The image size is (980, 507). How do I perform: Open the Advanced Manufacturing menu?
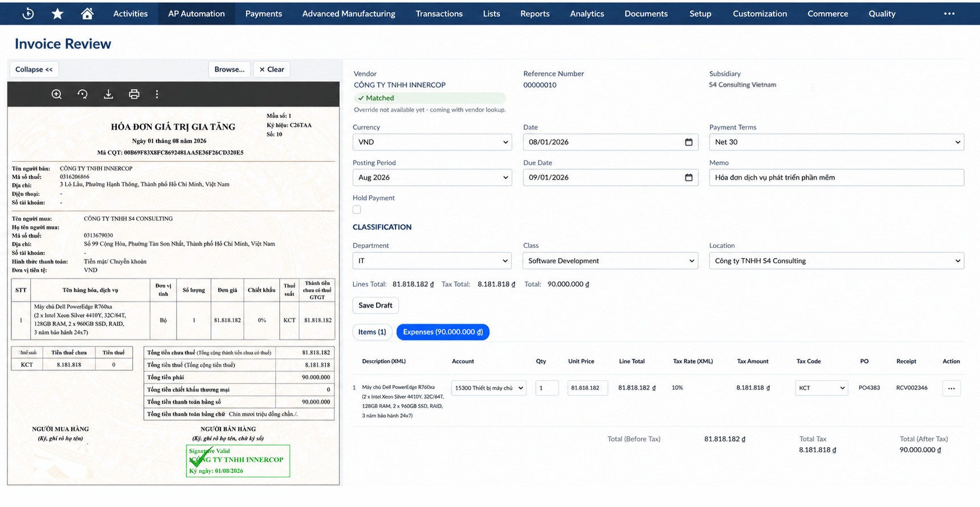pyautogui.click(x=349, y=14)
